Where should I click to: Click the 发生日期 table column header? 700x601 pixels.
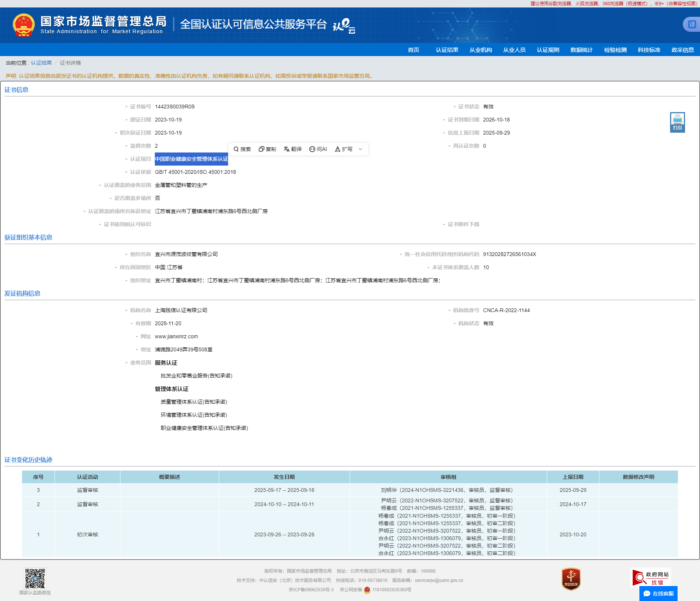click(284, 477)
